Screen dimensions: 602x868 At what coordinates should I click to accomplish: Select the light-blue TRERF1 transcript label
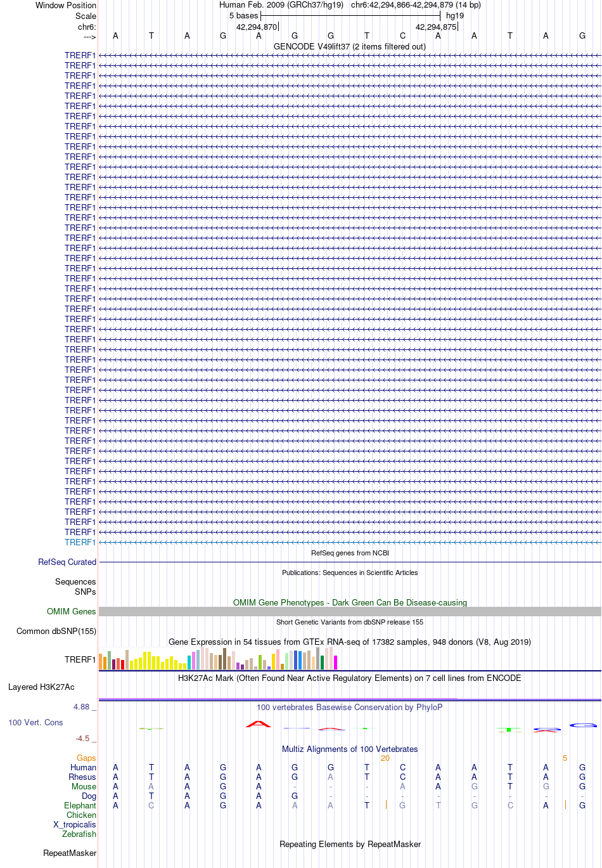[x=80, y=542]
